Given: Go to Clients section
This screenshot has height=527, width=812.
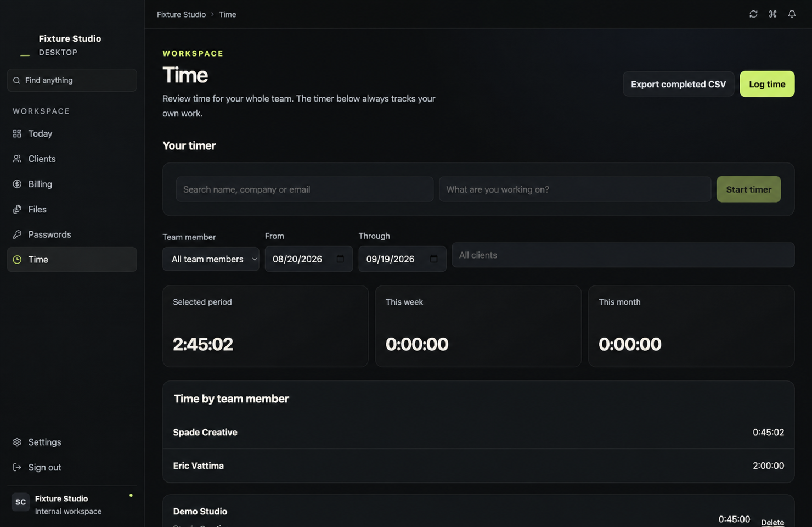Looking at the screenshot, I should pyautogui.click(x=72, y=159).
